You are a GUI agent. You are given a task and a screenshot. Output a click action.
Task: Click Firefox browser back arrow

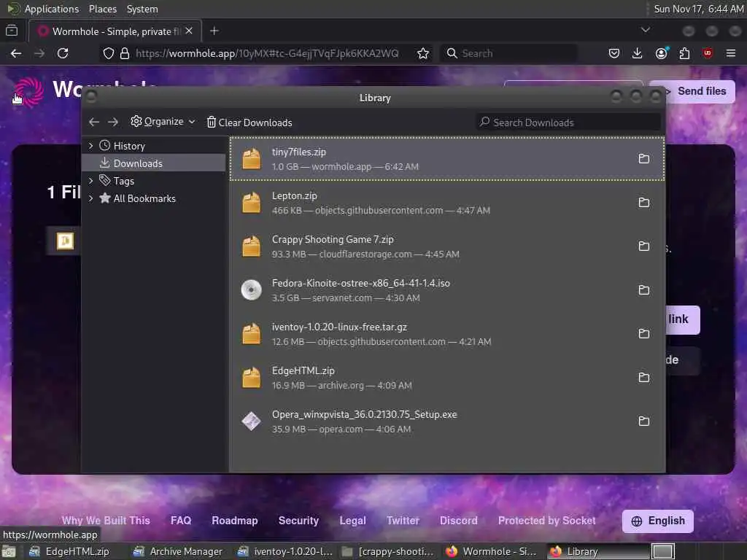click(16, 53)
